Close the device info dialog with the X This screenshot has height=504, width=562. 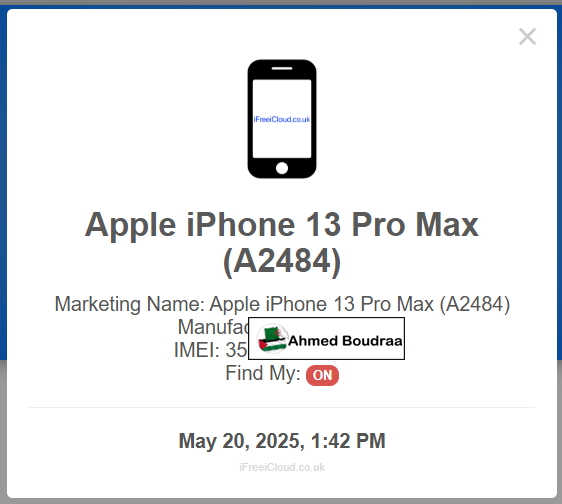pyautogui.click(x=527, y=37)
